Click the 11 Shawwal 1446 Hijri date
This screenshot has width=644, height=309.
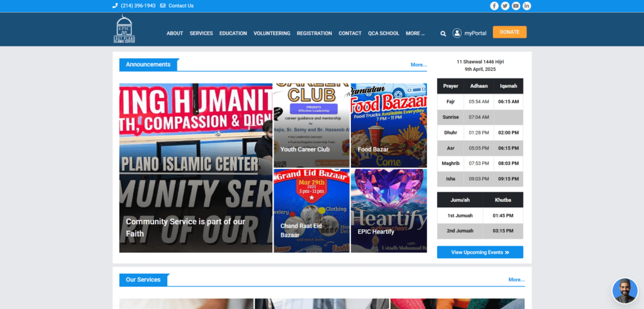[480, 62]
